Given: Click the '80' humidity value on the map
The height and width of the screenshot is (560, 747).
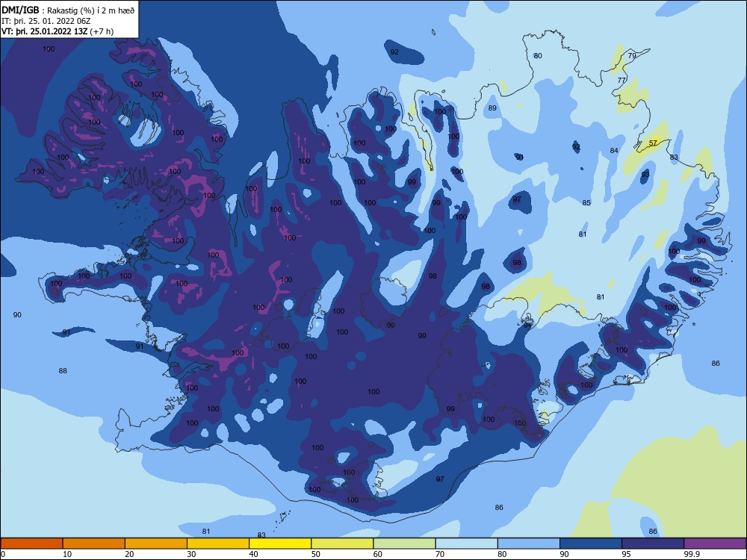Looking at the screenshot, I should point(538,56).
